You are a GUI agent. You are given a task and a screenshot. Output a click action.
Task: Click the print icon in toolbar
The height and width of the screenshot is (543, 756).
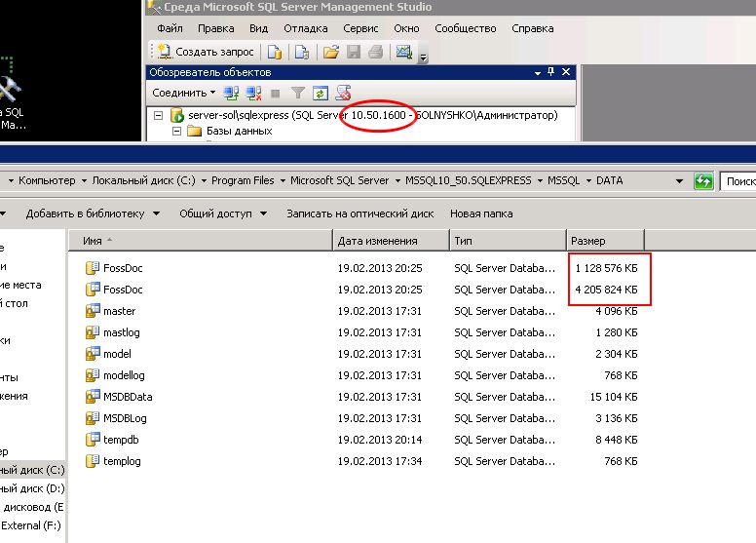click(x=376, y=52)
